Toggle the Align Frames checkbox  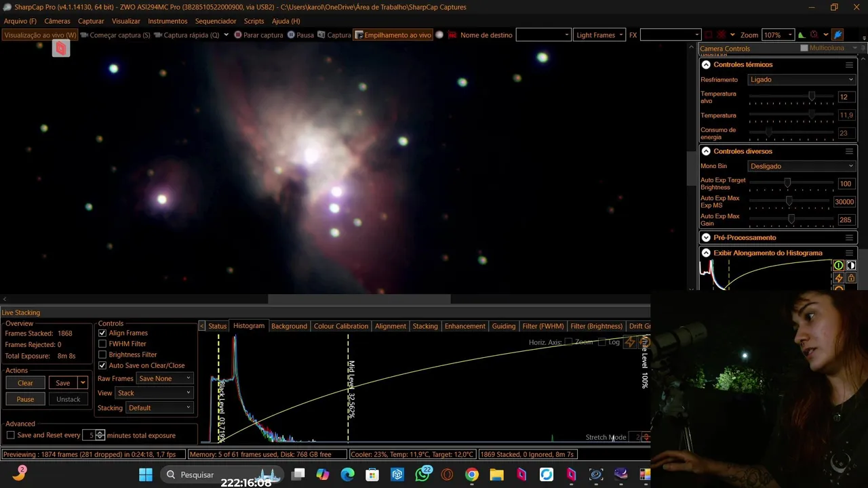click(x=102, y=333)
